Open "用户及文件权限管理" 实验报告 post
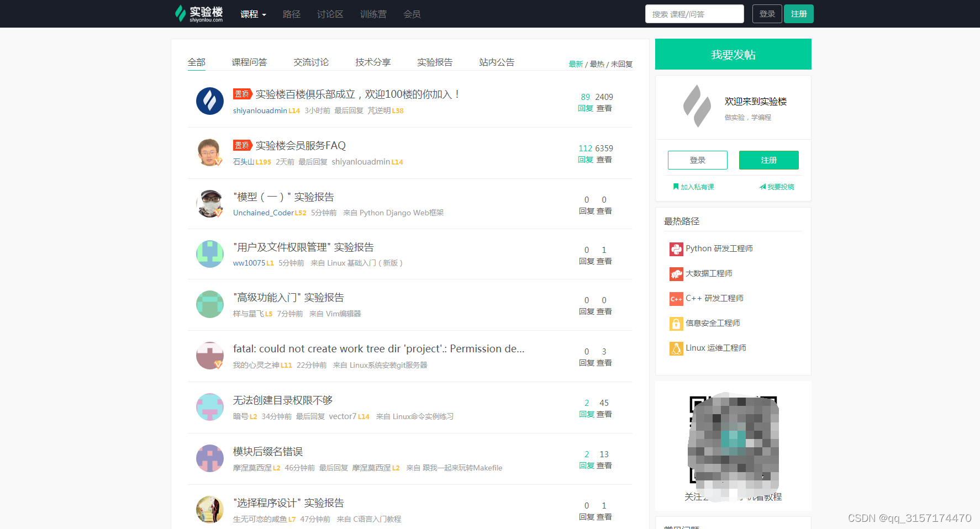 click(x=303, y=247)
